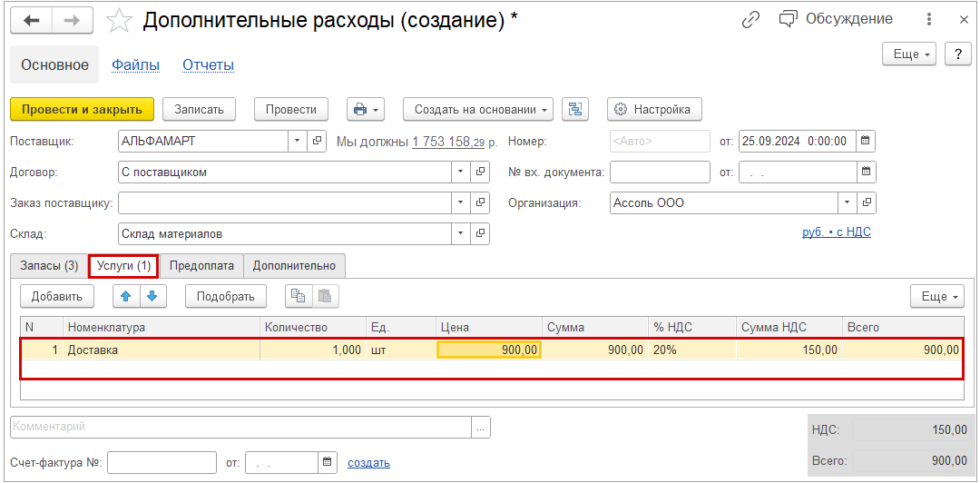
Task: Move row down with the blue arrow
Action: (x=152, y=297)
